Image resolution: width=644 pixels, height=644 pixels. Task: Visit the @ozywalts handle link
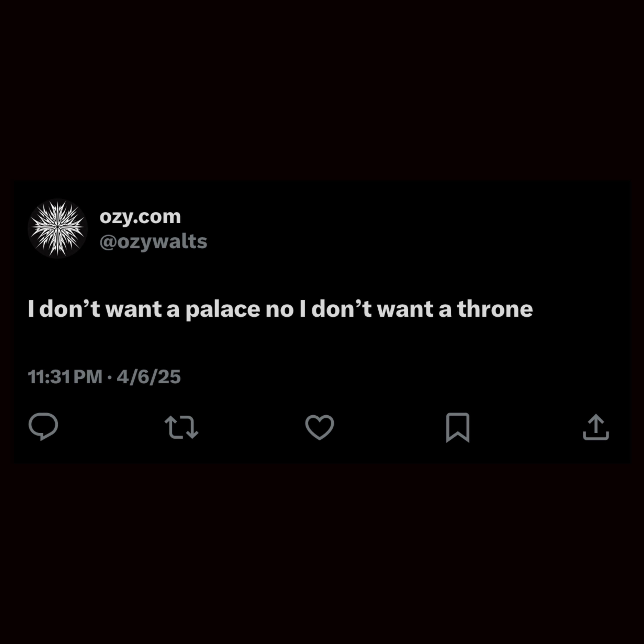(153, 242)
